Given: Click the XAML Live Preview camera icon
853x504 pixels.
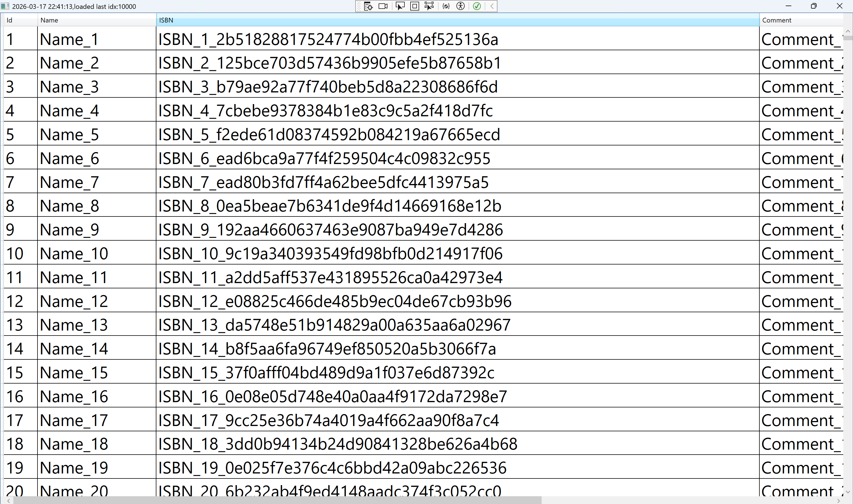Looking at the screenshot, I should tap(383, 6).
